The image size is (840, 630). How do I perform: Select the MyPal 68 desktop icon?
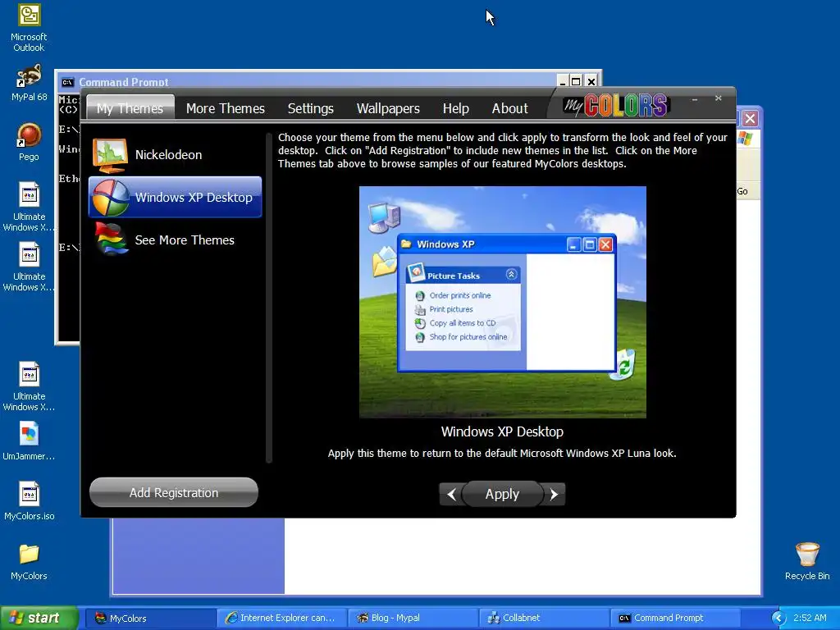click(29, 83)
